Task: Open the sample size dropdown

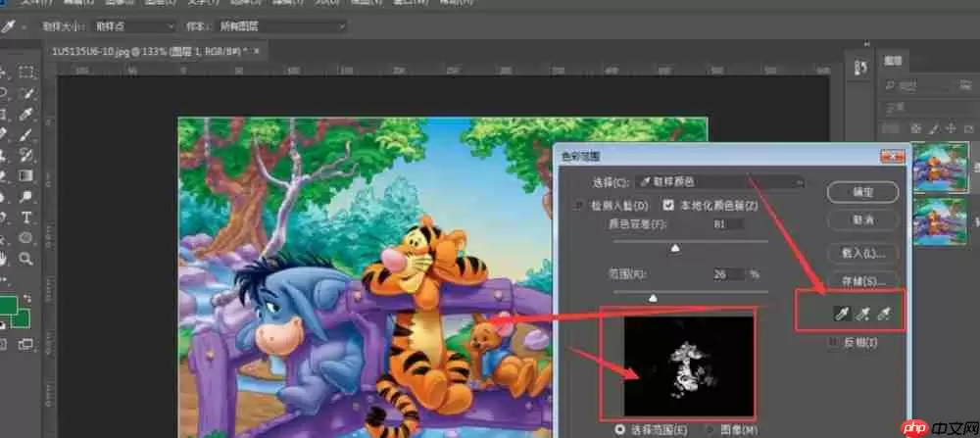Action: pos(133,26)
